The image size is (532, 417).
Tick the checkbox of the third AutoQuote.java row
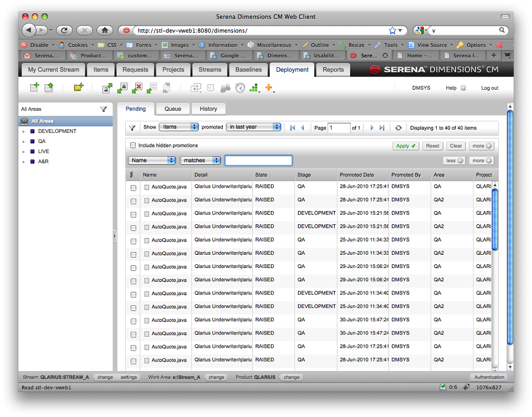(134, 214)
